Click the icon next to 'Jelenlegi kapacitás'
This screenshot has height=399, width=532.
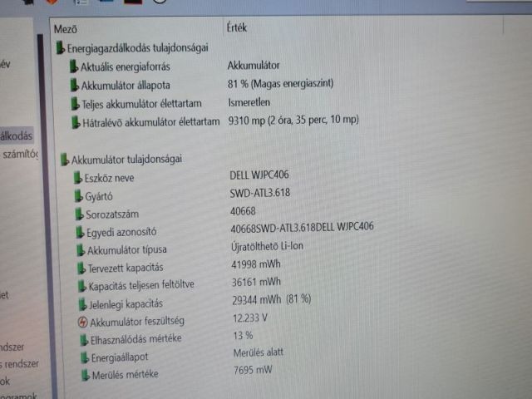83,304
